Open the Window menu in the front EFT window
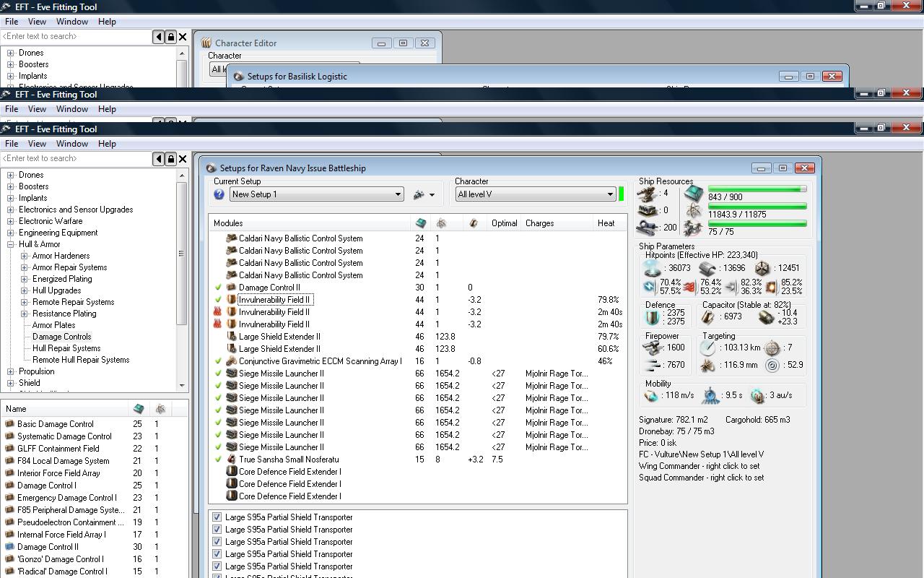Image resolution: width=924 pixels, height=578 pixels. click(72, 144)
